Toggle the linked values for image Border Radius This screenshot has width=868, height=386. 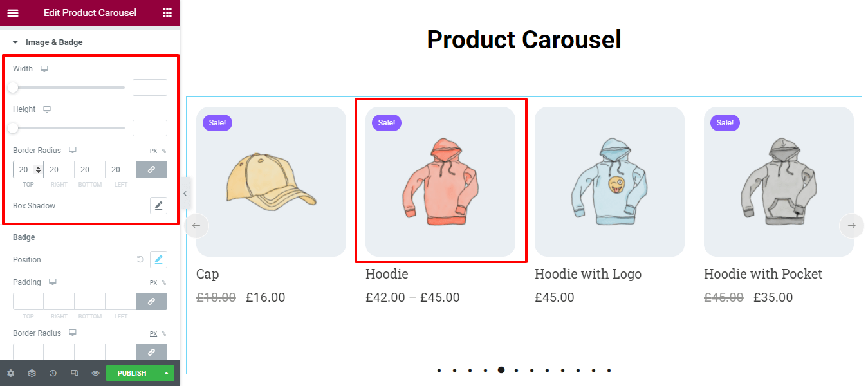152,170
